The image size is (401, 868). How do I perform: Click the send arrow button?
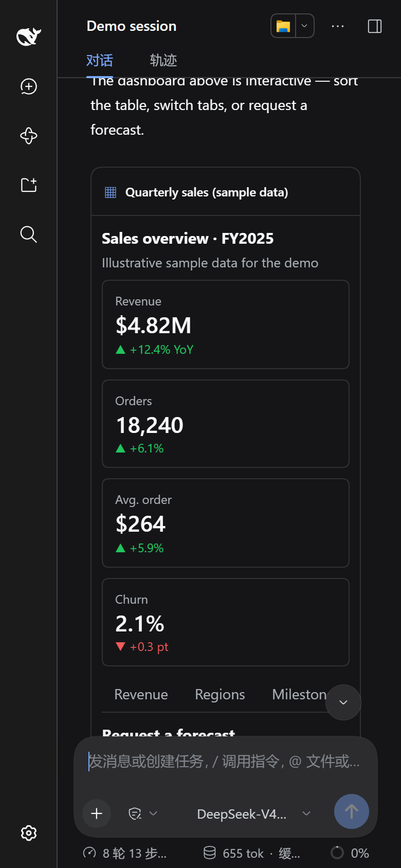click(352, 811)
